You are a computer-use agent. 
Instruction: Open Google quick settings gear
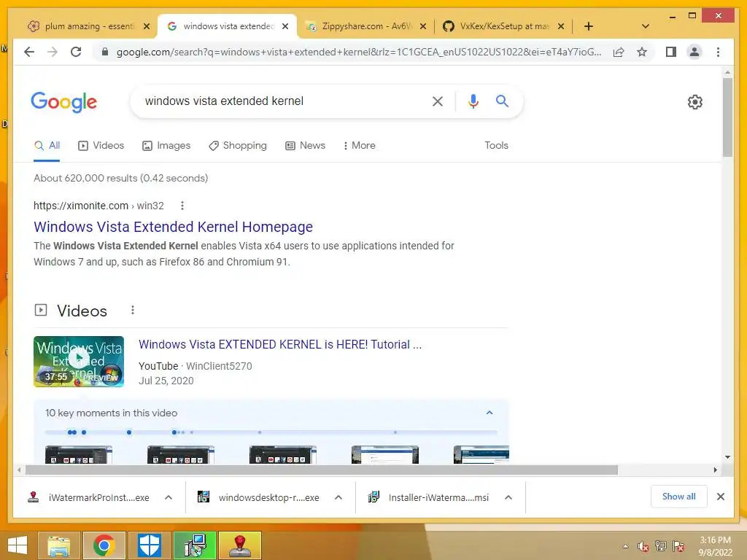pos(694,102)
